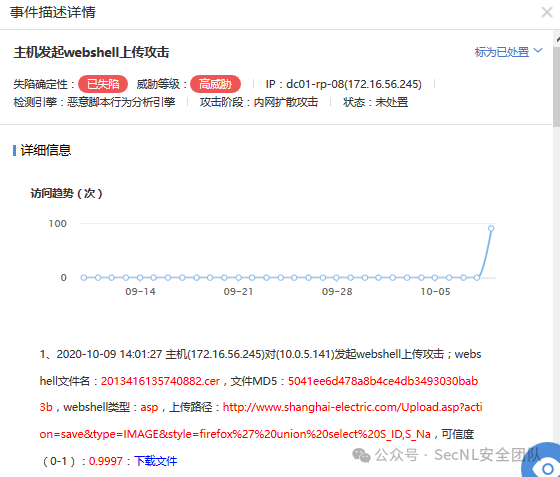Screen dimensions: 560x477
Task: Click the 09-21 data point on chart
Action: (x=239, y=277)
